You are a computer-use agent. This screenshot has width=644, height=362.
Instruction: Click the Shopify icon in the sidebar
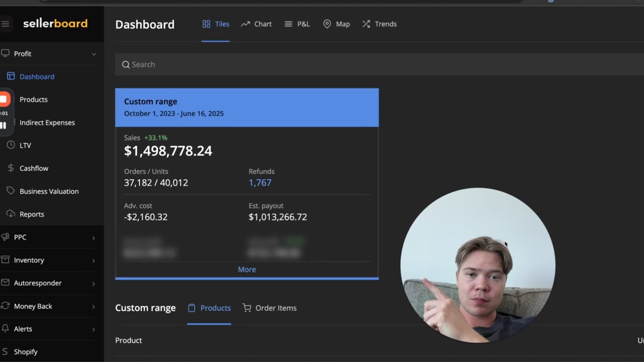pyautogui.click(x=5, y=351)
